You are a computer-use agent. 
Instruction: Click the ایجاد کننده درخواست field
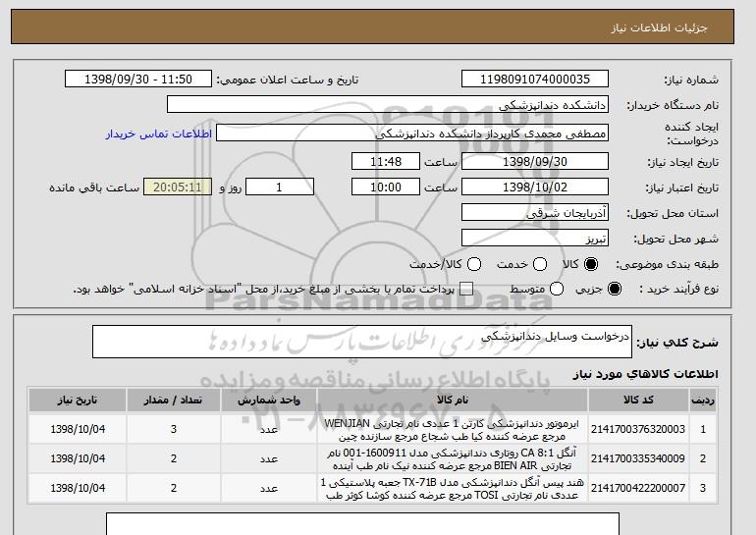click(x=412, y=134)
